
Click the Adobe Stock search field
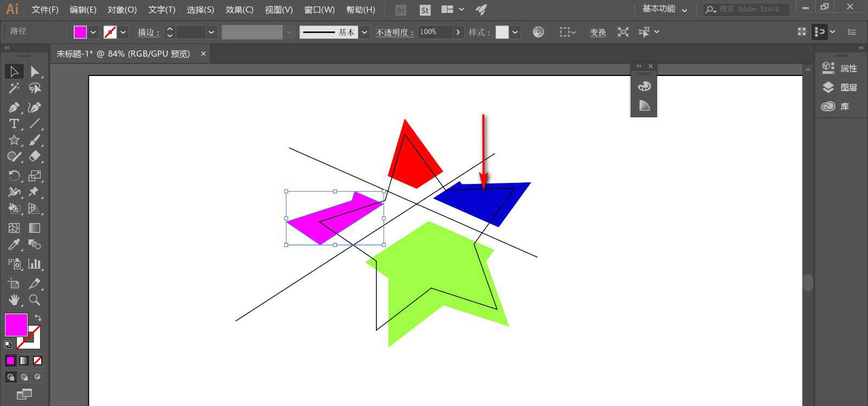[751, 9]
